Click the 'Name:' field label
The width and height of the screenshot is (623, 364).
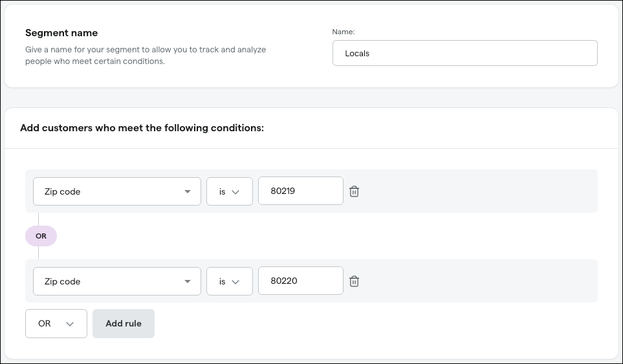tap(344, 32)
